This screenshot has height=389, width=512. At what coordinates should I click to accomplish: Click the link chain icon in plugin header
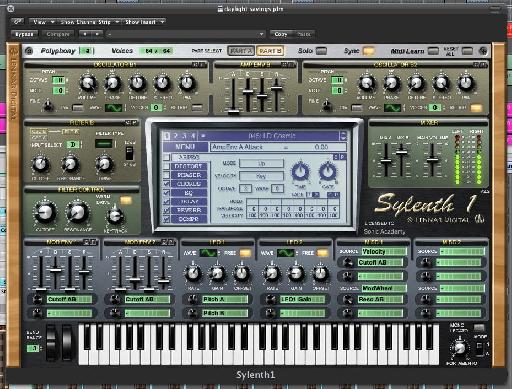point(17,22)
